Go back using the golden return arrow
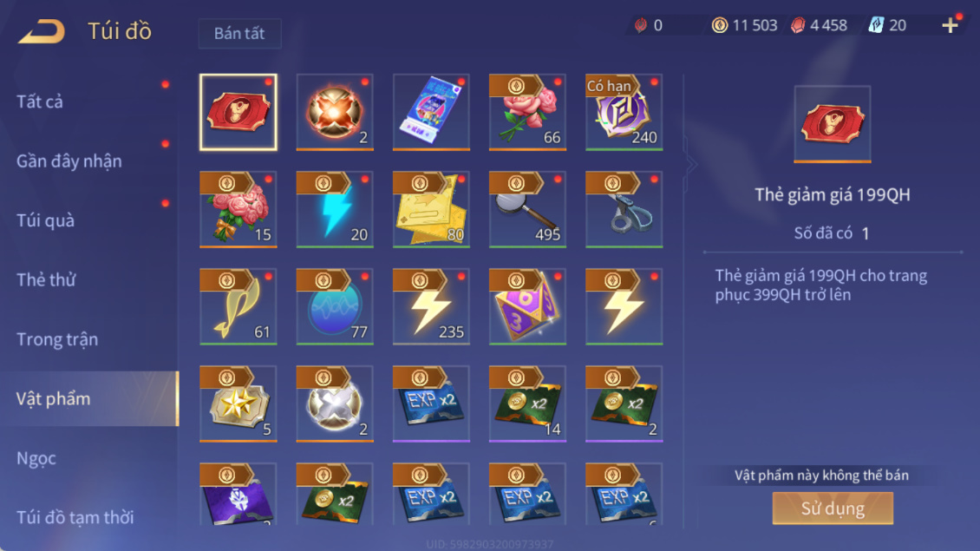This screenshot has width=980, height=551. click(x=42, y=31)
